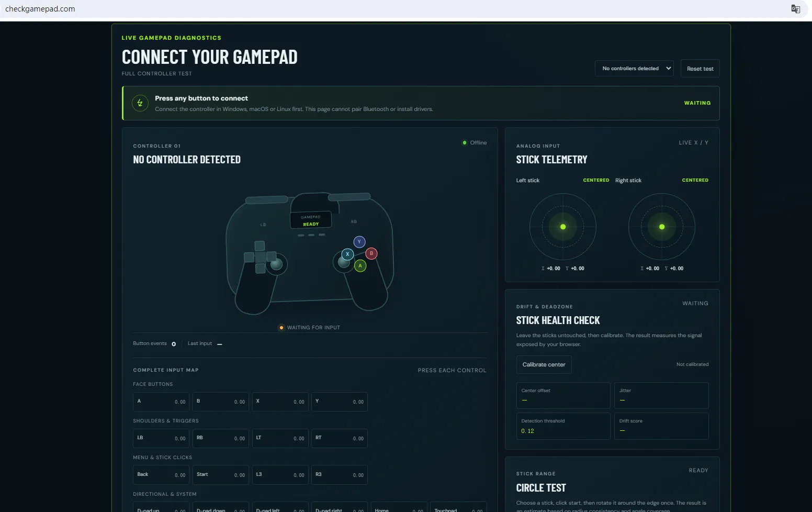Click the 'STICK TELEMETRY' heading
The width and height of the screenshot is (812, 512).
coord(551,160)
